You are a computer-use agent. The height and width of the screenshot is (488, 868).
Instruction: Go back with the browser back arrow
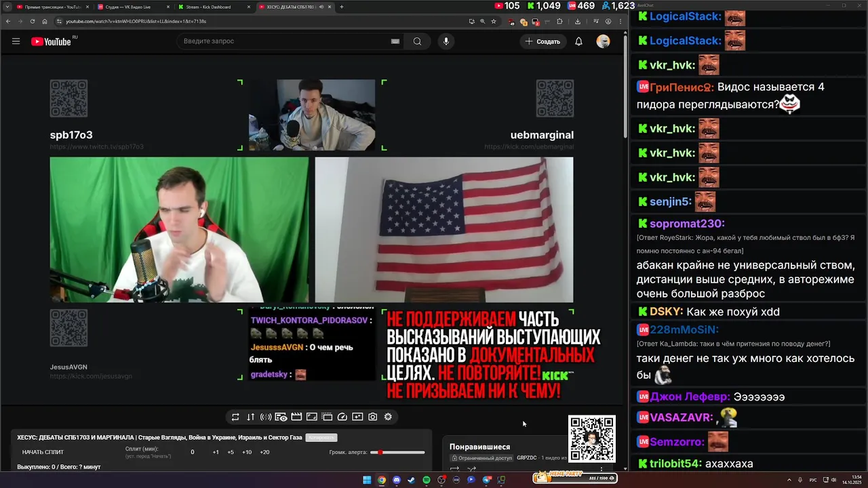(x=8, y=21)
